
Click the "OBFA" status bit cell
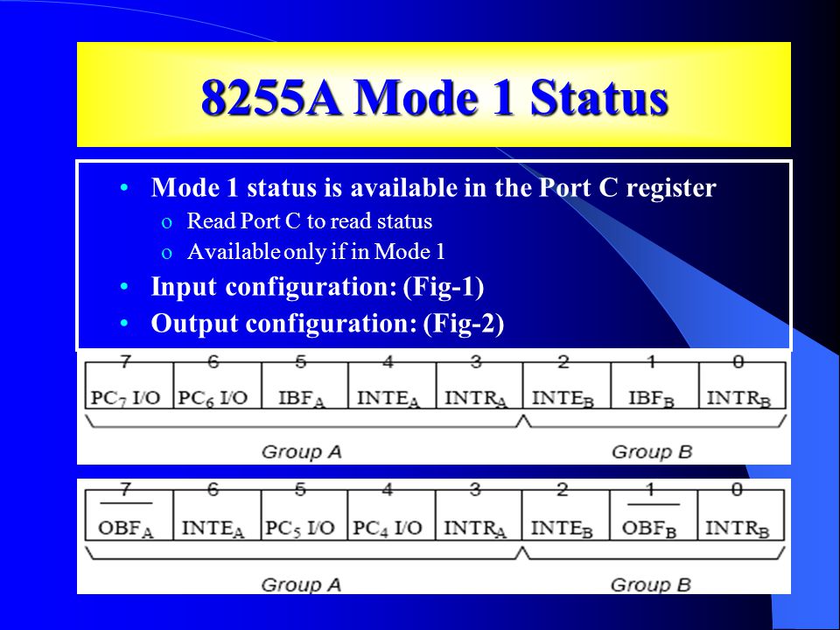point(129,516)
